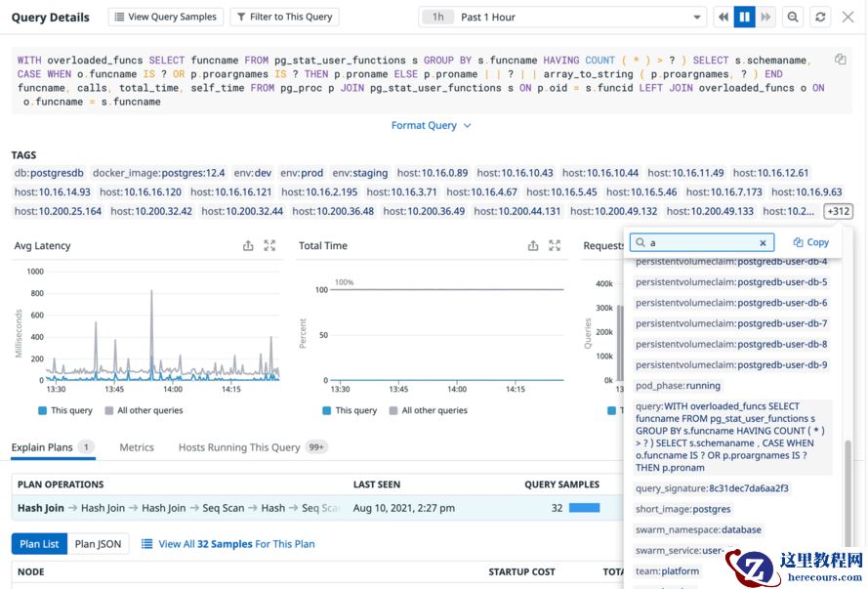This screenshot has height=589, width=868.
Task: Select persistentvolumeclaim:postgredb-user-db-7 tag
Action: [731, 324]
